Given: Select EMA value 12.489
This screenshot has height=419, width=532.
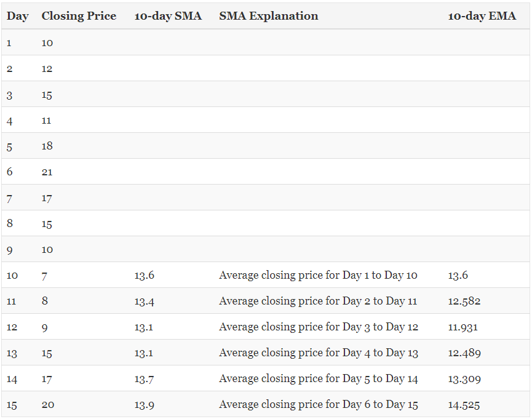Looking at the screenshot, I should tap(464, 353).
